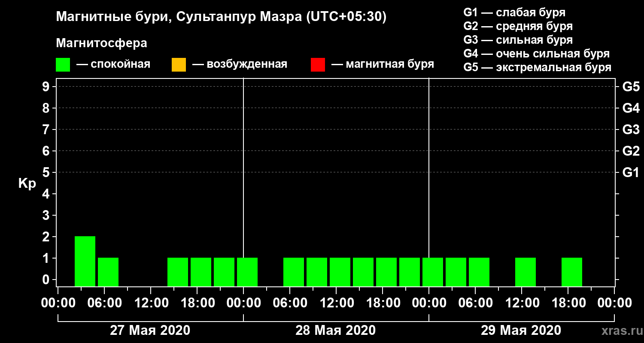Click the orange excited magnetosphere legend swatch
This screenshot has width=644, height=343.
pos(179,65)
